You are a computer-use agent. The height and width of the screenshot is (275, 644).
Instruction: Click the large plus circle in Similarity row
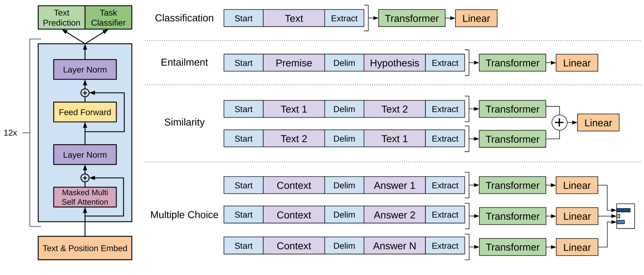point(559,123)
